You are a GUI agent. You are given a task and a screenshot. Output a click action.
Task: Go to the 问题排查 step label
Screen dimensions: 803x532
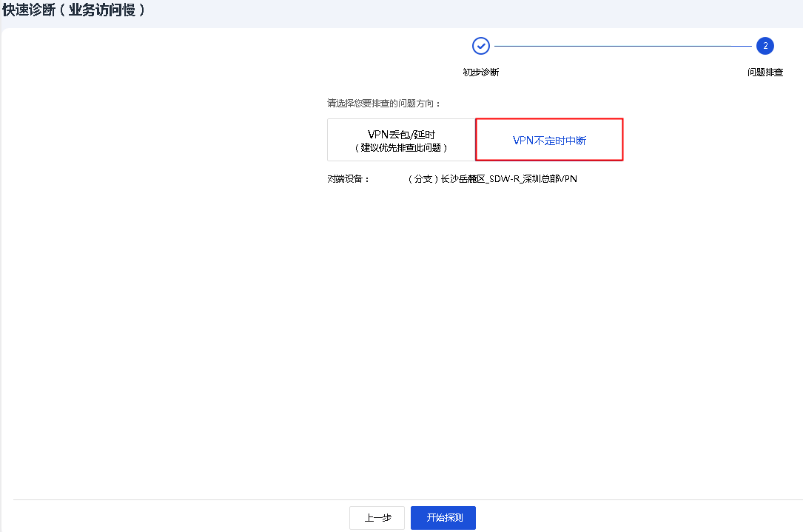click(x=765, y=73)
